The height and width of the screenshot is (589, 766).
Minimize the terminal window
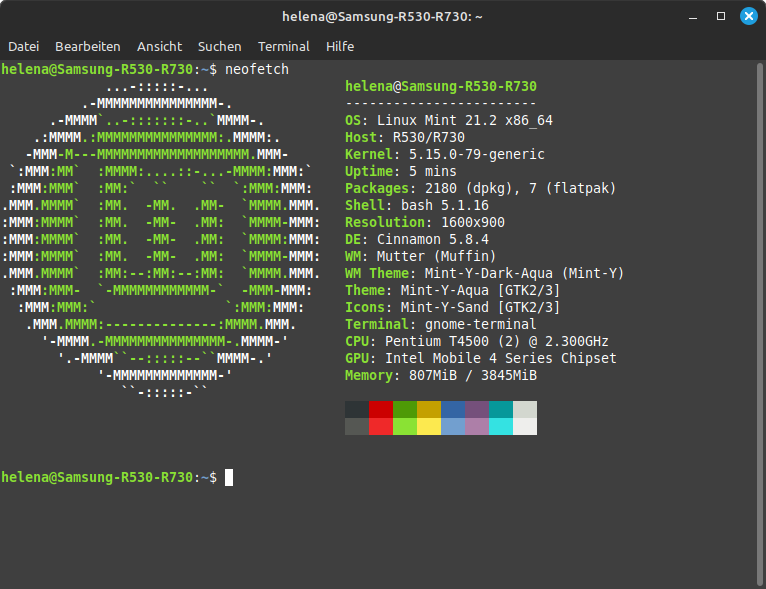coord(693,17)
